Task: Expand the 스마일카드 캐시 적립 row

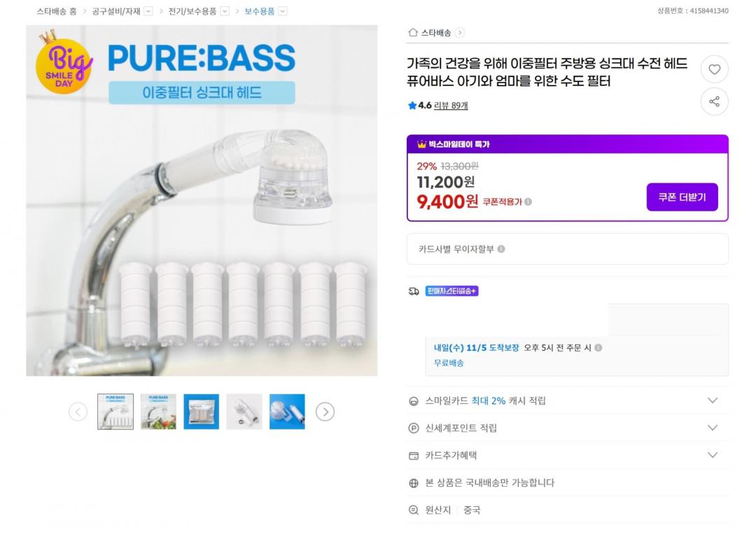Action: [713, 401]
